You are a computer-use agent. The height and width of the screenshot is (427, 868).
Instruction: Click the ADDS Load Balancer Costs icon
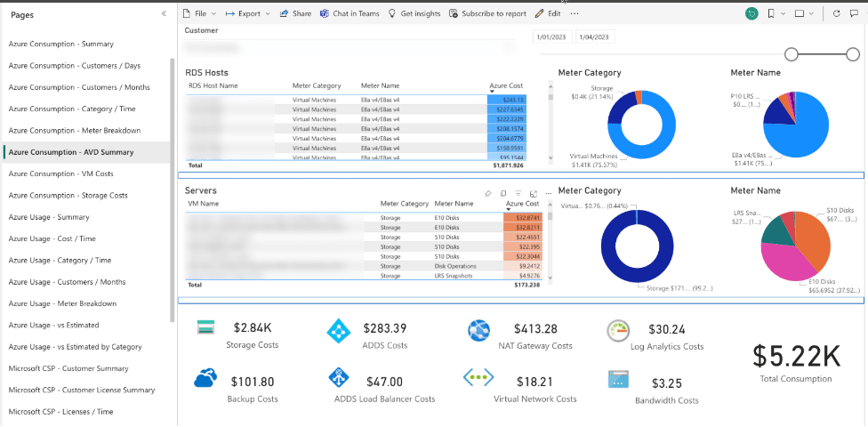pos(339,378)
